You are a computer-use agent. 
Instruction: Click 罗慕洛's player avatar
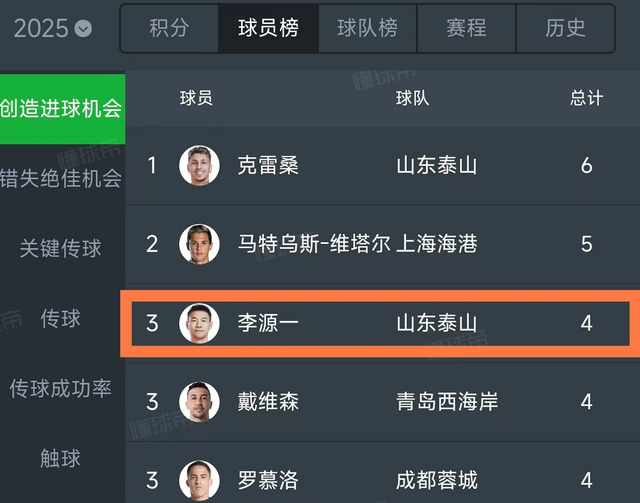(x=199, y=479)
